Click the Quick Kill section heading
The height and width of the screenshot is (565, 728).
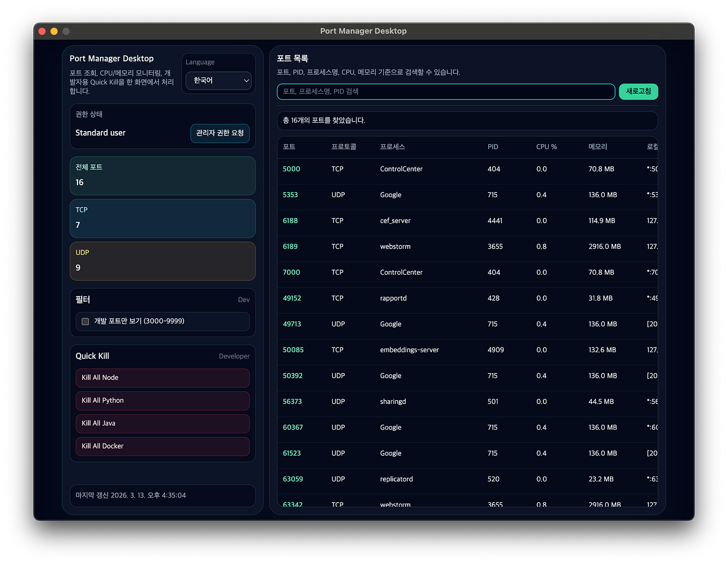[x=92, y=356]
